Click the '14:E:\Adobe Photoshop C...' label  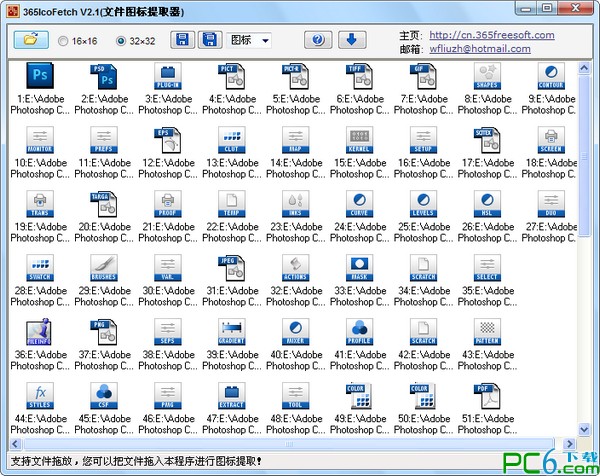[x=296, y=168]
